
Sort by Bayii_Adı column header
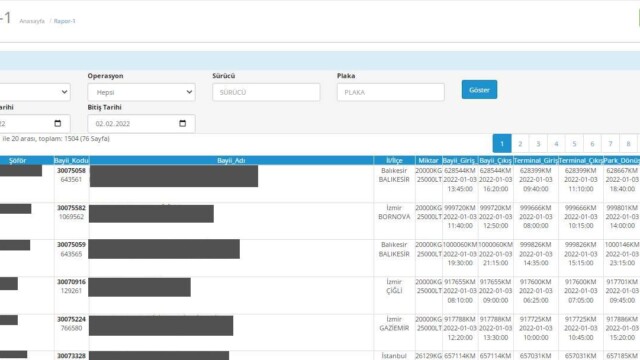point(231,160)
